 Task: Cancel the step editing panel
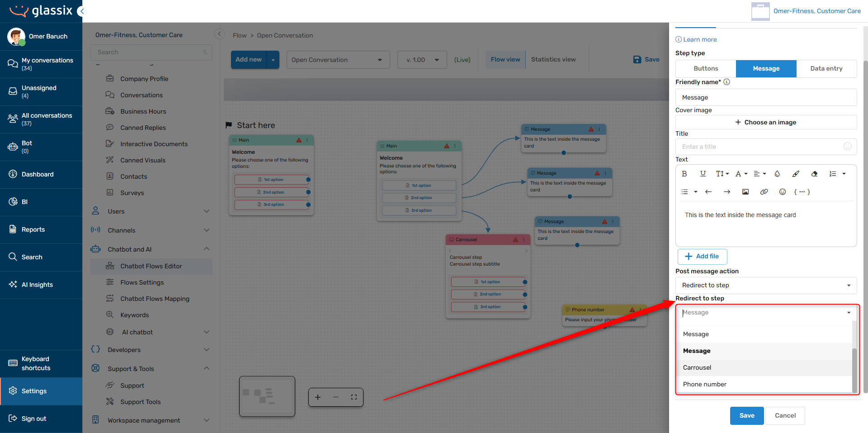pos(785,415)
